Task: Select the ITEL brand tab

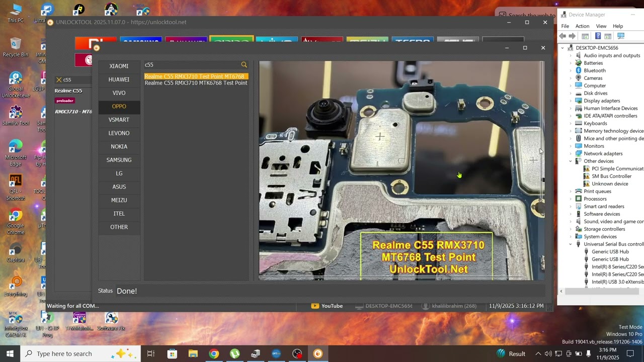Action: [119, 214]
